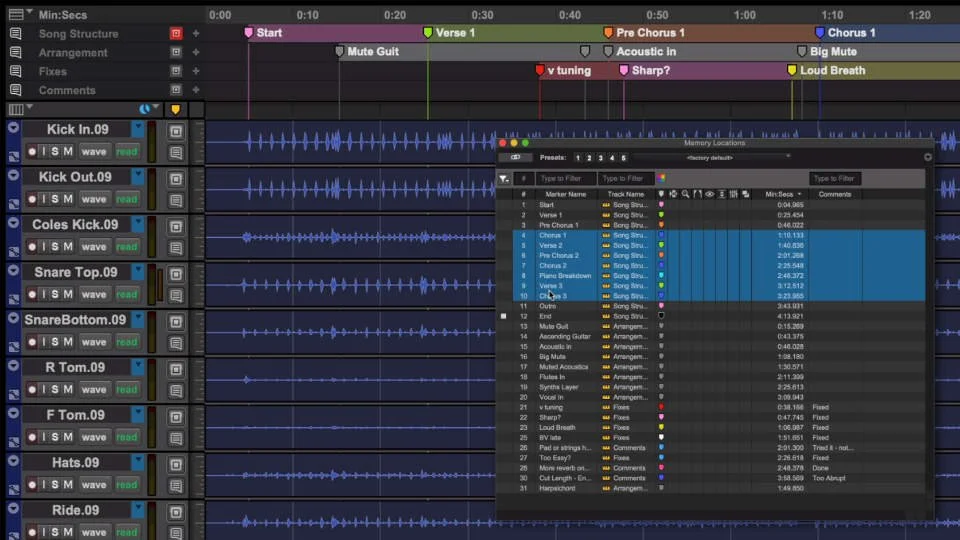The image size is (960, 540).
Task: Click the Song Structure marker ruler comment icon
Action: coord(15,34)
